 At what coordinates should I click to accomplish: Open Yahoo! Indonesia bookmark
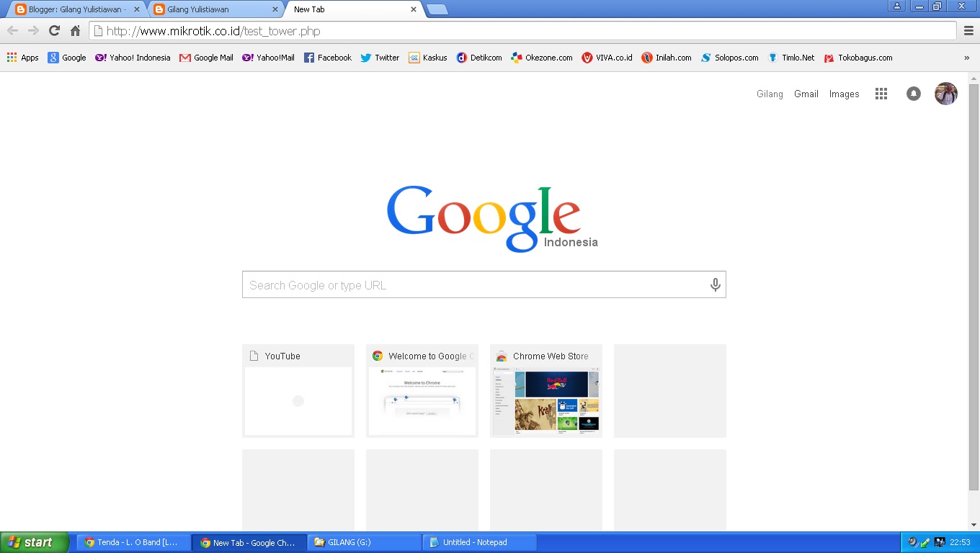pyautogui.click(x=133, y=58)
